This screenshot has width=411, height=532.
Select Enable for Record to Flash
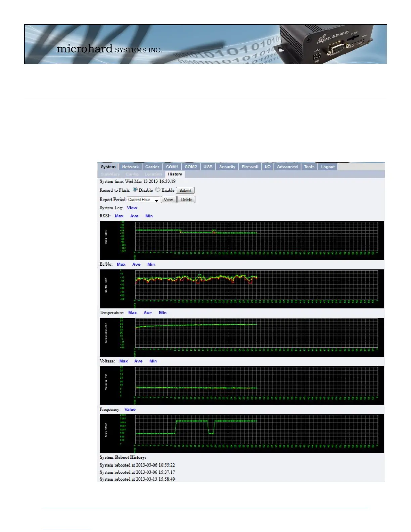(x=158, y=190)
